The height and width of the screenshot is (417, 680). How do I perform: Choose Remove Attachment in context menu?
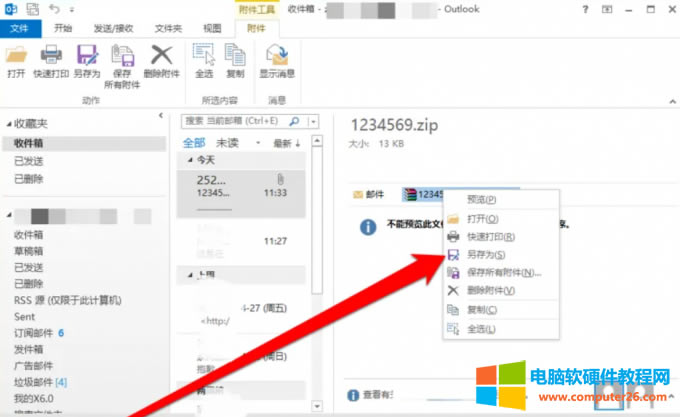point(501,290)
